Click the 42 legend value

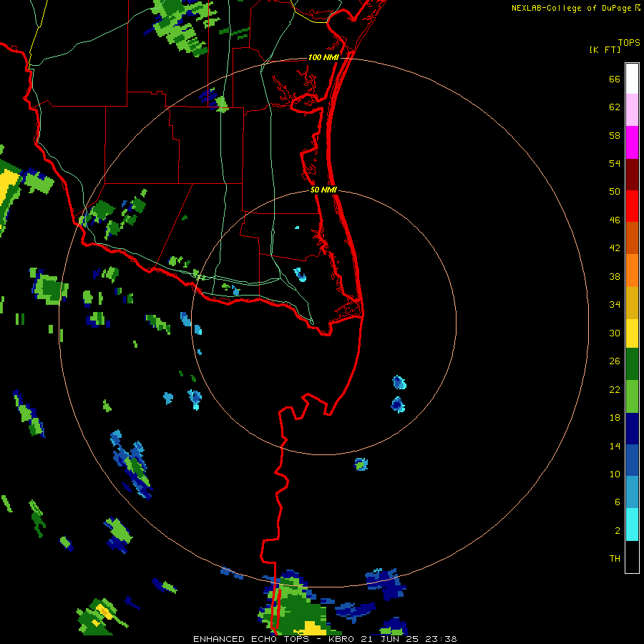(615, 248)
